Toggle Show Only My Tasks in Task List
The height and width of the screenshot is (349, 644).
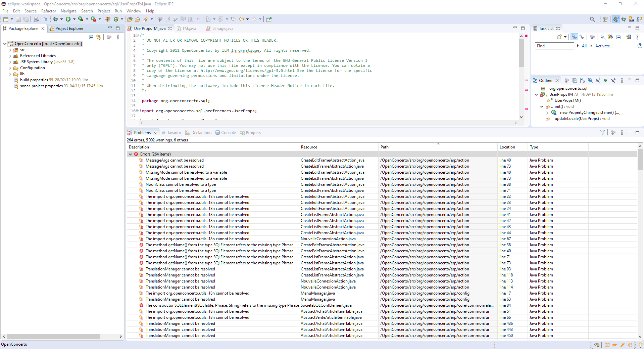610,37
